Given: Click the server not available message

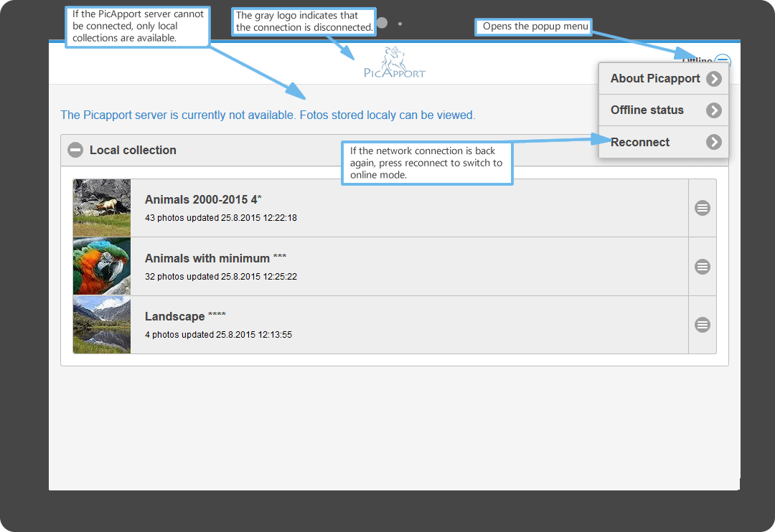Looking at the screenshot, I should [268, 115].
